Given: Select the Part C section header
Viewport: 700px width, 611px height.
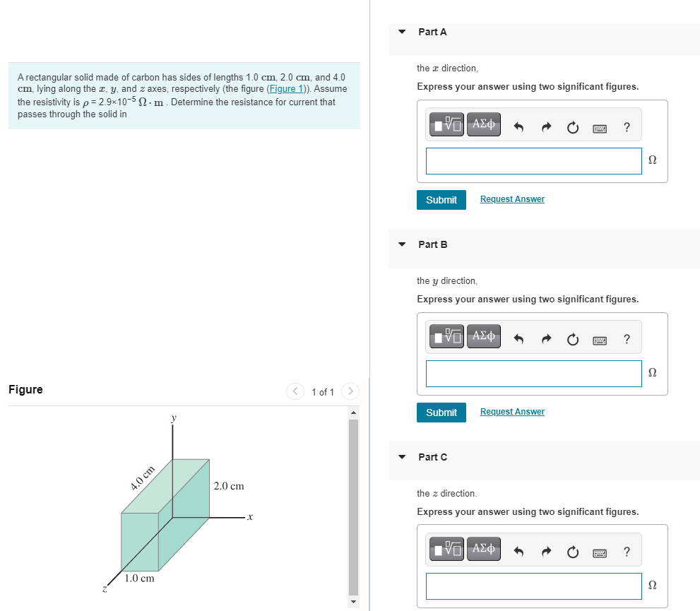Looking at the screenshot, I should point(432,457).
